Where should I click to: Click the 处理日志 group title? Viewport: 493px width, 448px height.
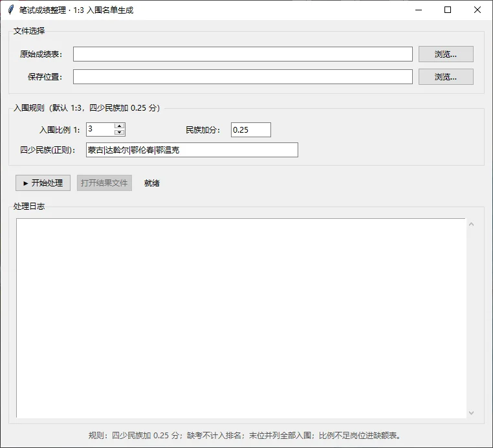coord(29,207)
